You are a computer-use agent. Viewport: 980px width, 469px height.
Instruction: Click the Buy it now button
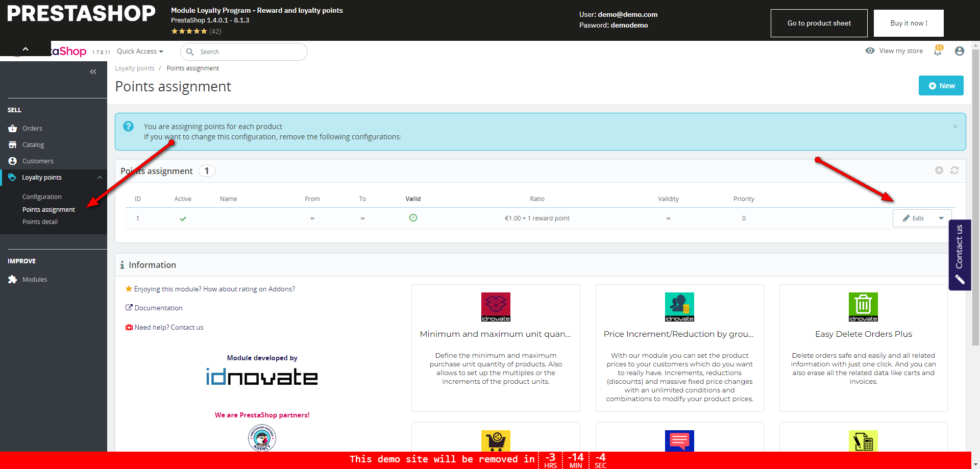[x=909, y=23]
